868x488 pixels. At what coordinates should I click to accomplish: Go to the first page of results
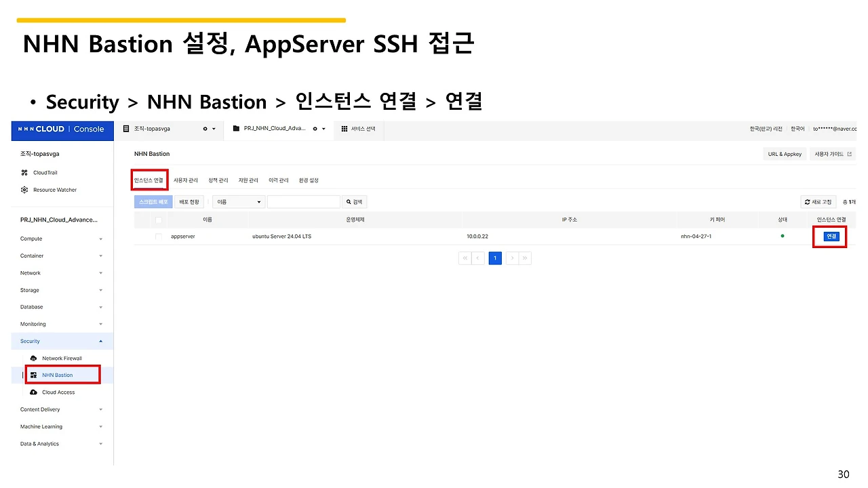[465, 258]
